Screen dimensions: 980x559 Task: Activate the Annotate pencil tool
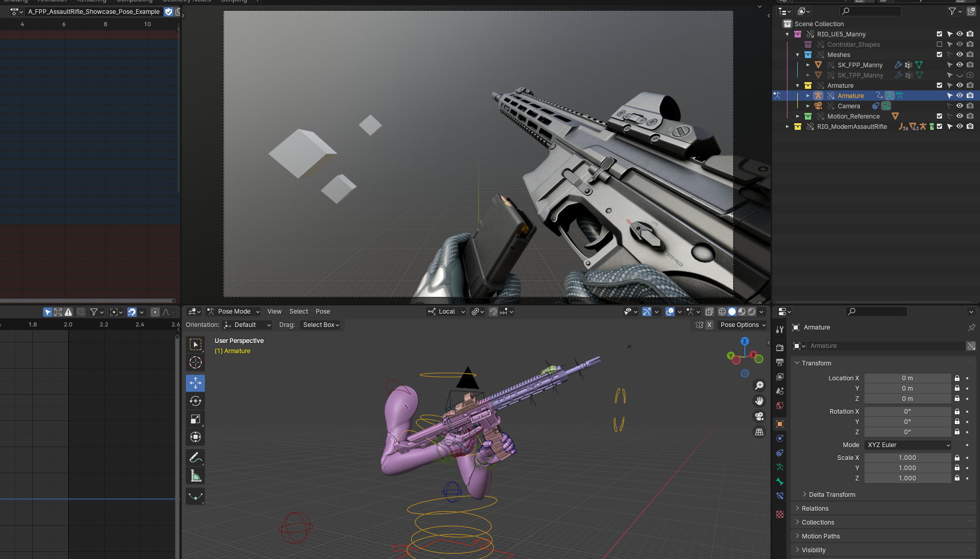click(195, 457)
